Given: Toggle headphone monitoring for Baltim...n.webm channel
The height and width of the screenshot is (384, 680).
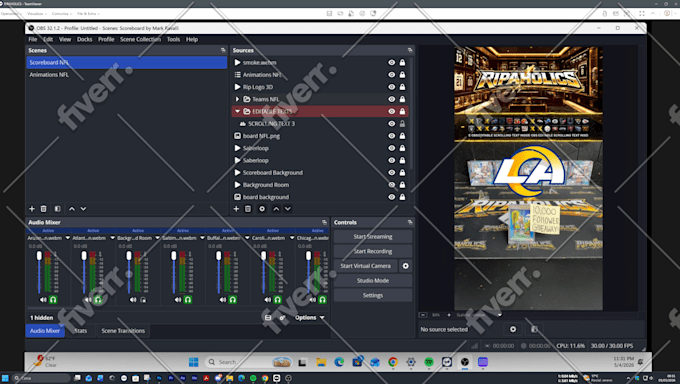Looking at the screenshot, I should click(x=188, y=300).
